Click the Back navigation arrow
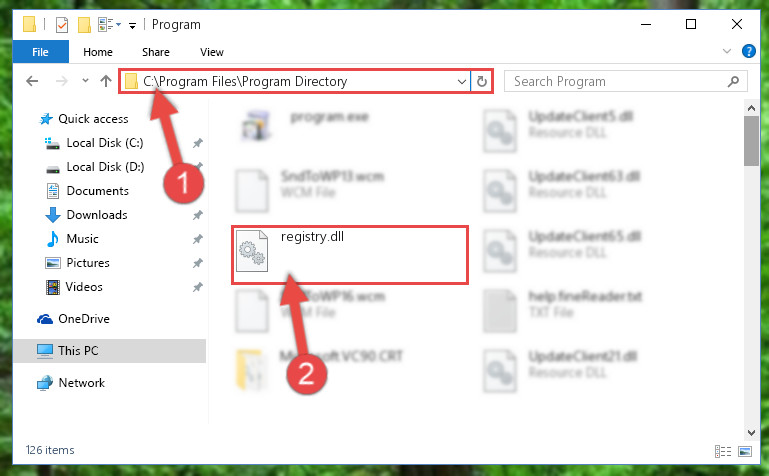 point(32,81)
